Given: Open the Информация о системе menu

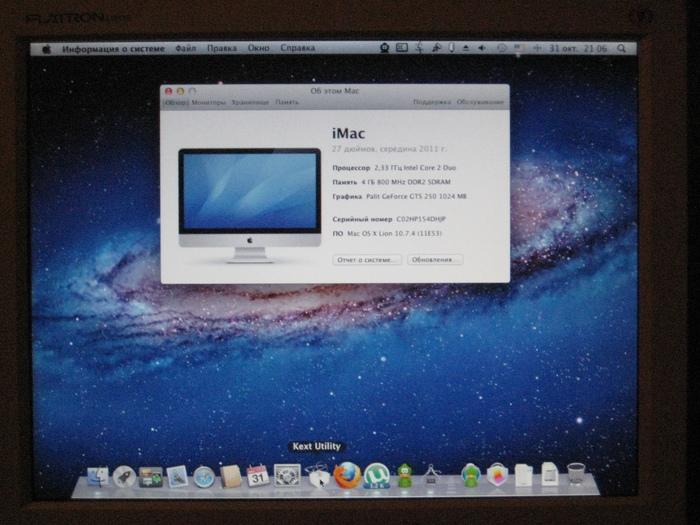Looking at the screenshot, I should 113,49.
